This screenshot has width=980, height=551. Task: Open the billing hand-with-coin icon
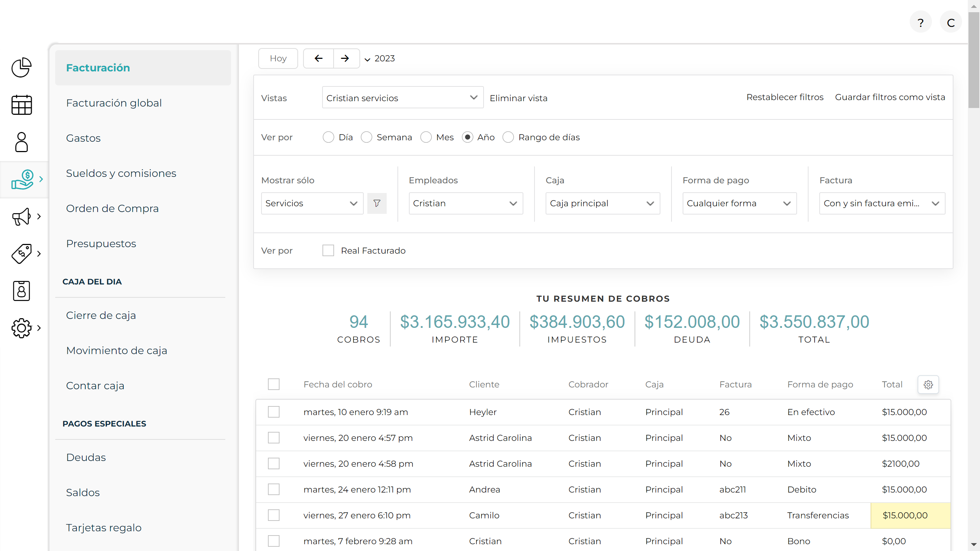point(22,179)
